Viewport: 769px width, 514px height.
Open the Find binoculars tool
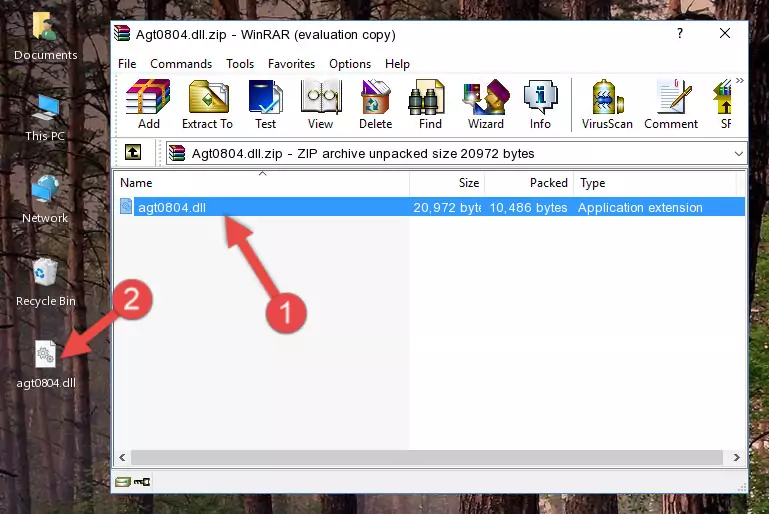coord(430,104)
